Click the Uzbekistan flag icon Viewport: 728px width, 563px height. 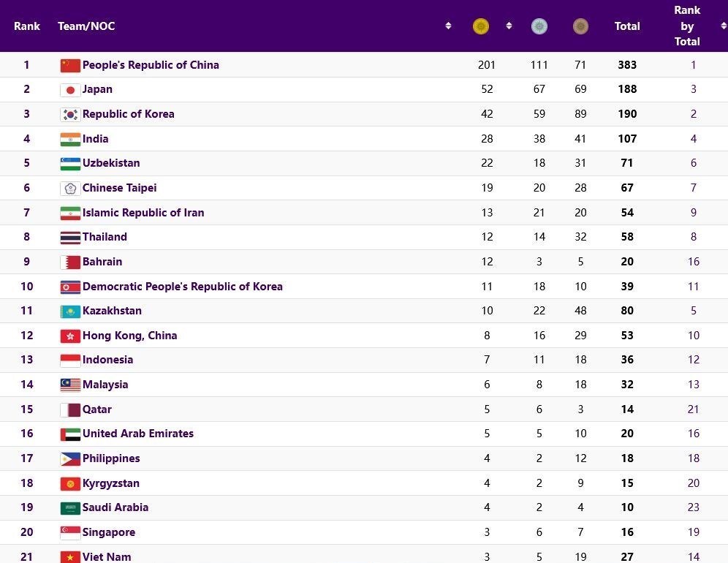(70, 164)
